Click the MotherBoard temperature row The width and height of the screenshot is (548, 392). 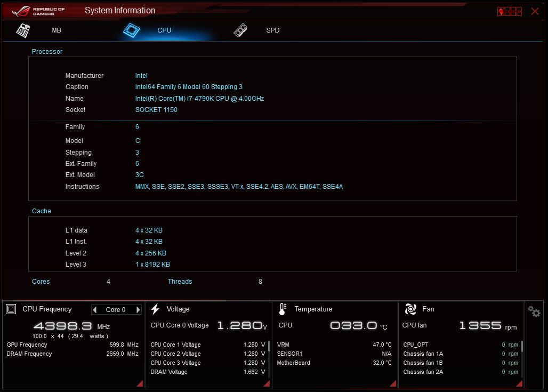point(334,363)
